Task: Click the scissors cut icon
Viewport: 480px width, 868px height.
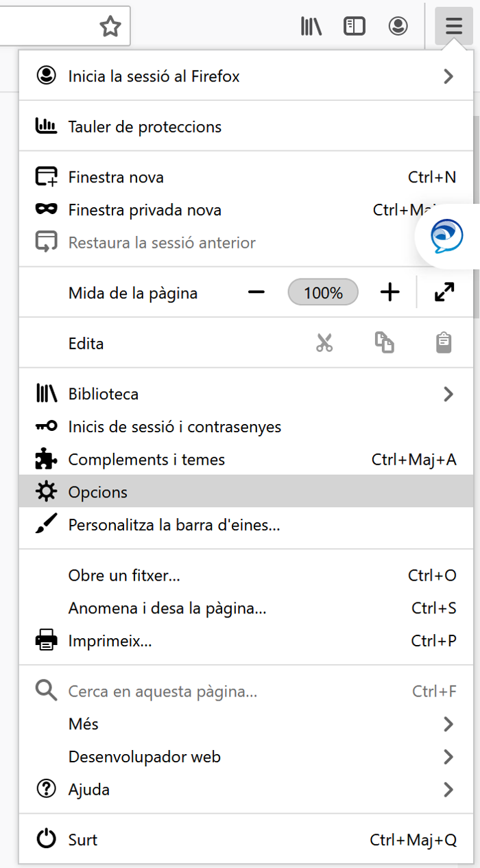Action: pos(324,343)
